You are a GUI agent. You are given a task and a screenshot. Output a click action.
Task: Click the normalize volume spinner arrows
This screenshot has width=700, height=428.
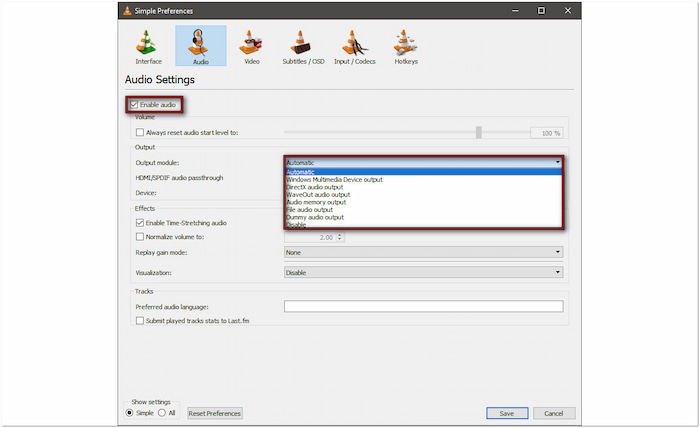click(x=340, y=237)
